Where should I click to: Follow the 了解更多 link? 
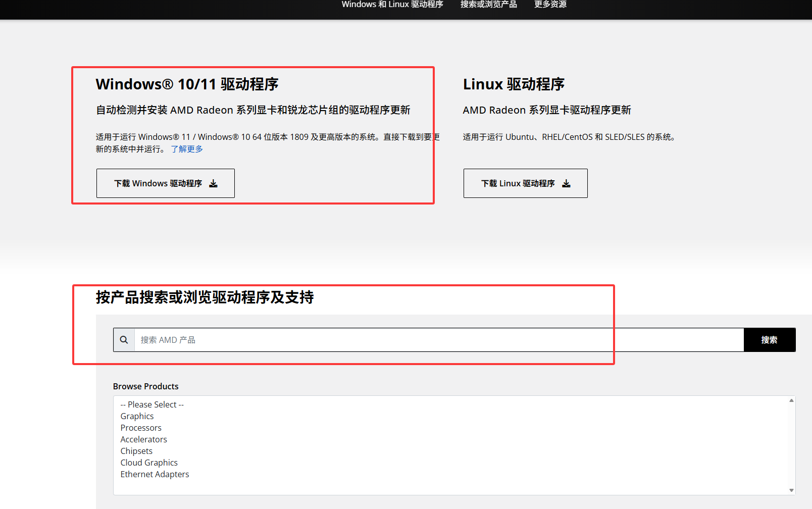(187, 149)
